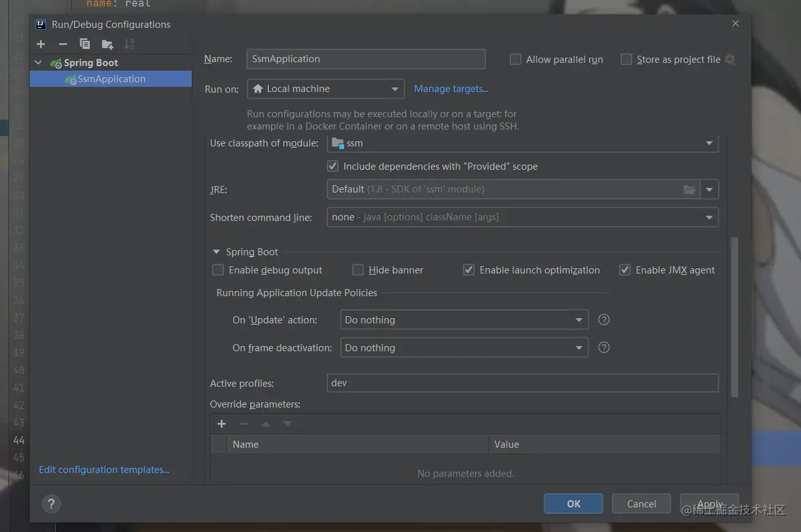Screen dimensions: 801x532
Task: Sort configurations alphabetically
Action: 130,44
